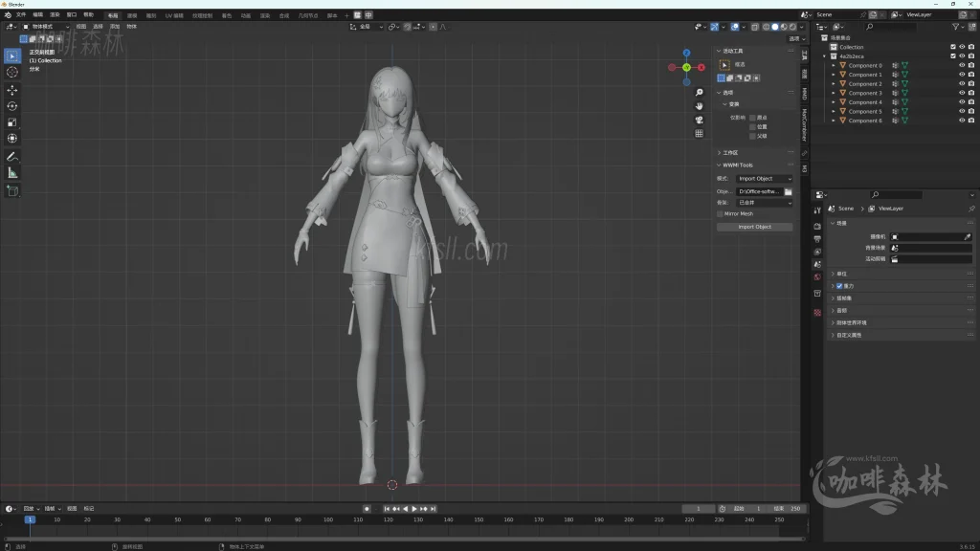This screenshot has width=980, height=551.
Task: Click the auto keying record button
Action: [367, 509]
